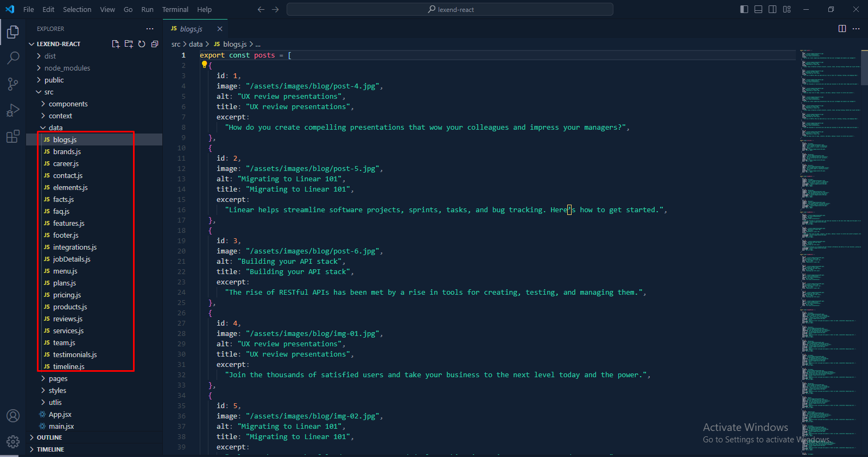This screenshot has width=868, height=457.
Task: Toggle the Primary Side Bar layout button
Action: point(744,9)
